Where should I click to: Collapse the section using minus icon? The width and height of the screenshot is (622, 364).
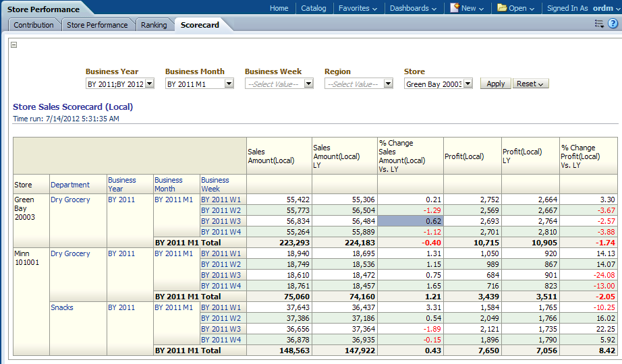click(14, 45)
